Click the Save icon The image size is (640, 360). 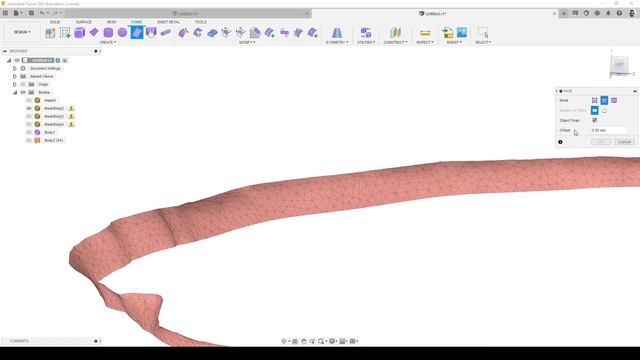pos(31,13)
